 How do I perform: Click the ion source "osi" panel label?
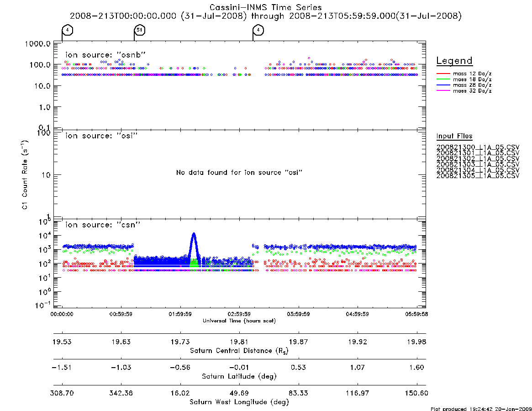101,136
